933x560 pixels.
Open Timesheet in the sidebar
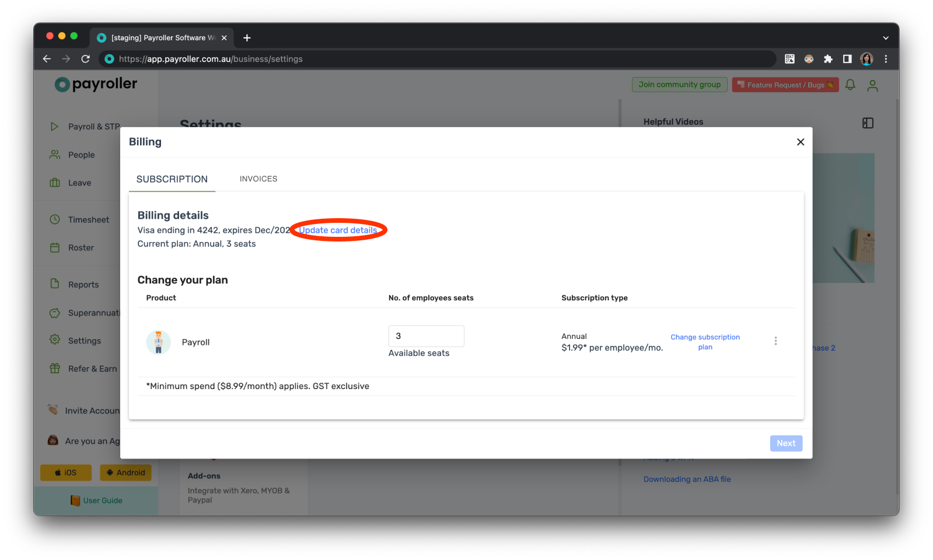(x=89, y=219)
